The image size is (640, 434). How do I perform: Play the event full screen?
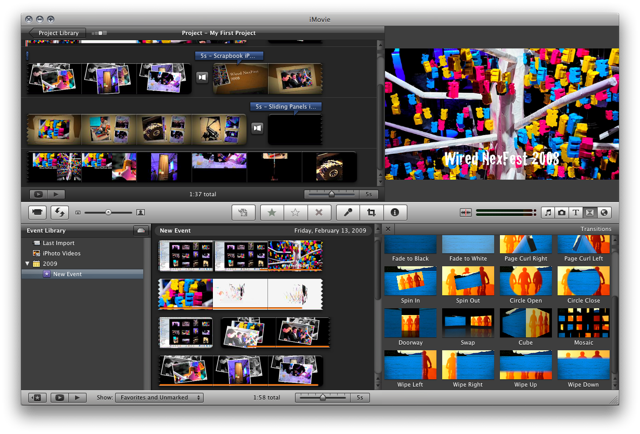pos(60,398)
